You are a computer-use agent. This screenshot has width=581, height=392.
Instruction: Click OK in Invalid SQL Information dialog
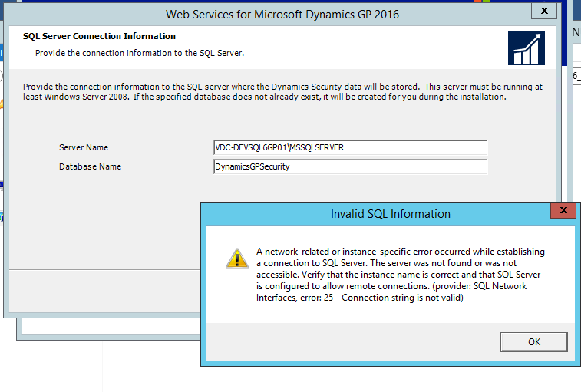533,341
